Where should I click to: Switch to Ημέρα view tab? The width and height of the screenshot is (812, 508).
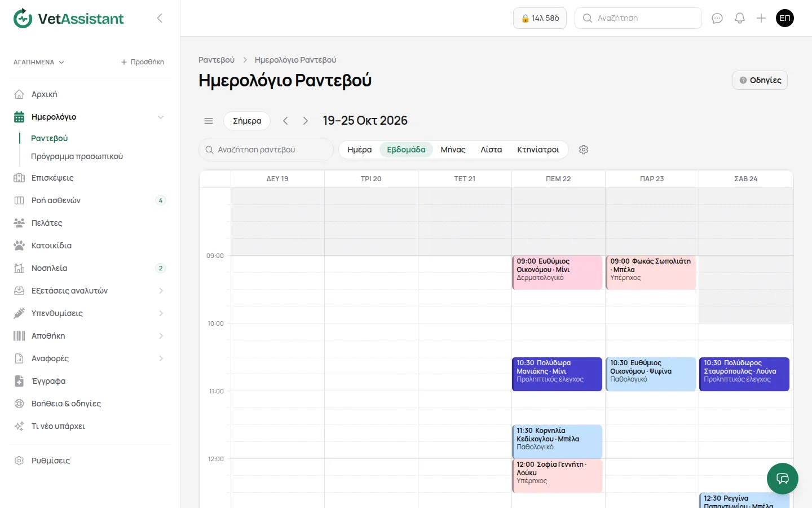click(x=359, y=150)
